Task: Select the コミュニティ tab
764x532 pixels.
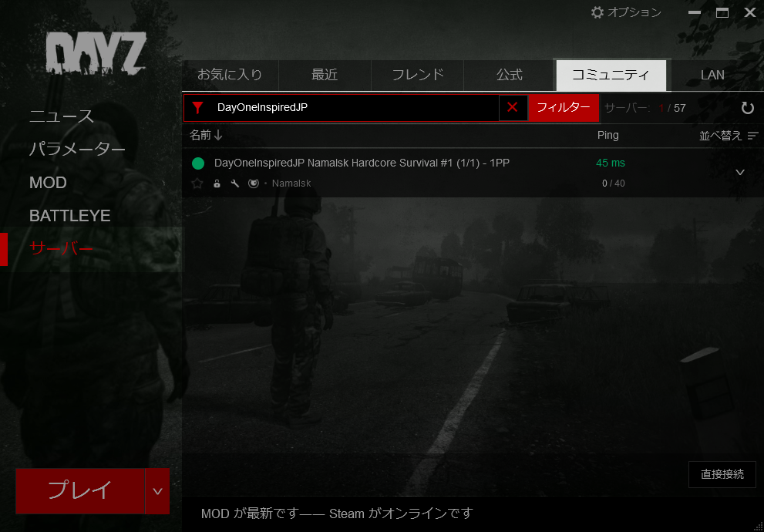Action: tap(611, 75)
